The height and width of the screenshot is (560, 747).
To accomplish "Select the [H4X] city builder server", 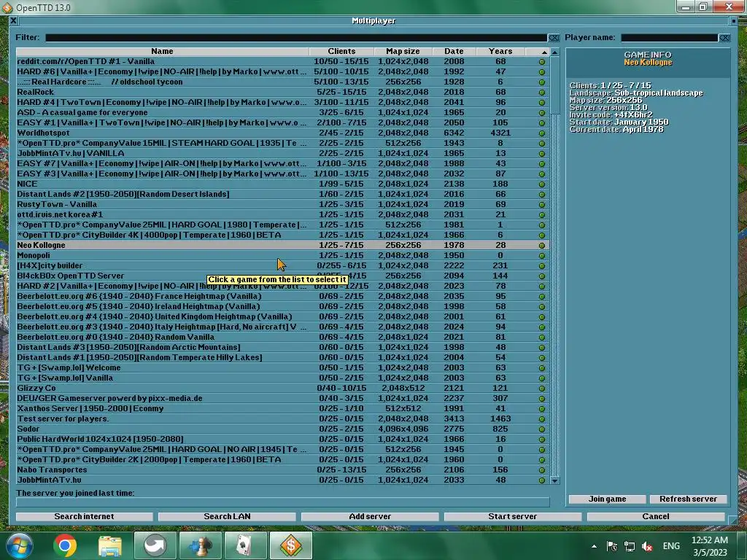I will [x=282, y=265].
